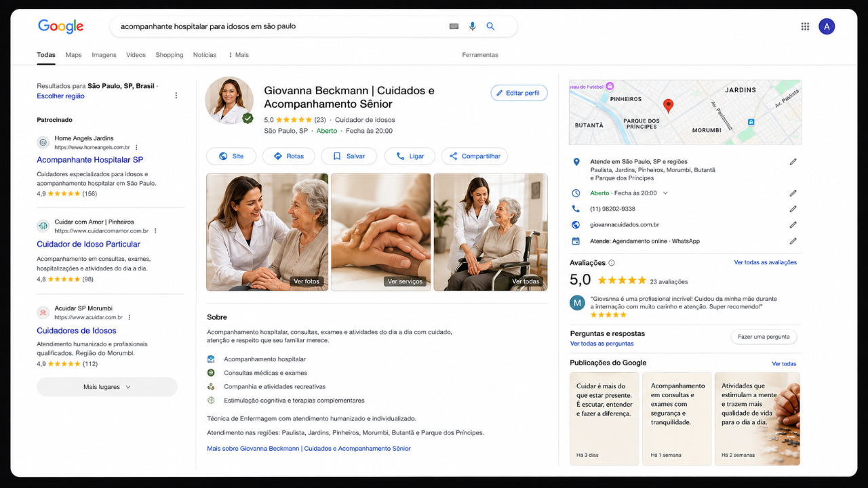
Task: Open options menu next to Escolher região
Action: point(176,96)
